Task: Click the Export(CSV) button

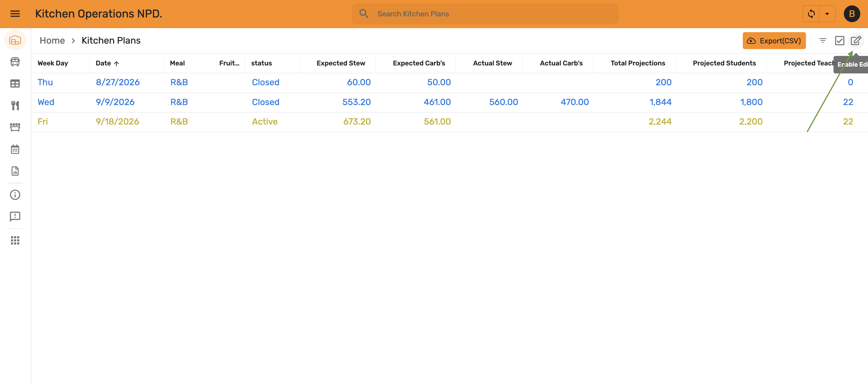Action: tap(774, 41)
